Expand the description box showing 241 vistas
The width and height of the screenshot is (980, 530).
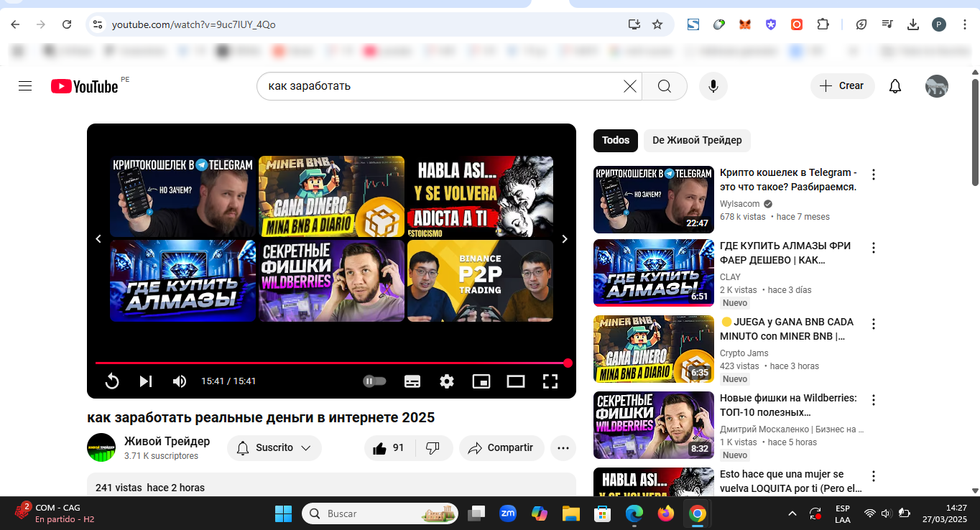point(331,485)
